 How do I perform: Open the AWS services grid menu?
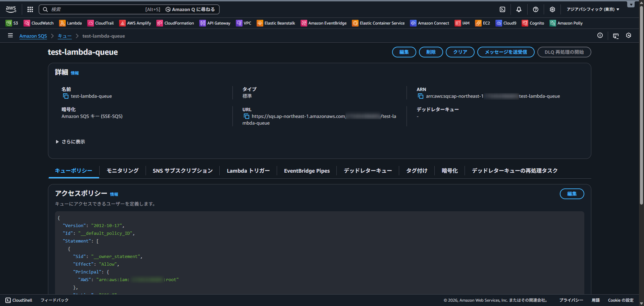(x=30, y=9)
